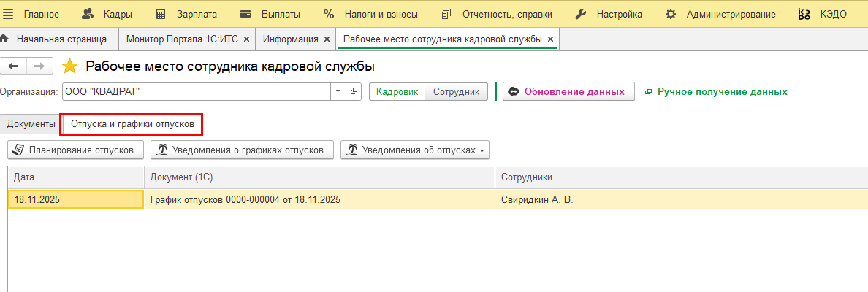Open Уведомления об отпусках dropdown button
This screenshot has width=868, height=292.
click(x=414, y=150)
